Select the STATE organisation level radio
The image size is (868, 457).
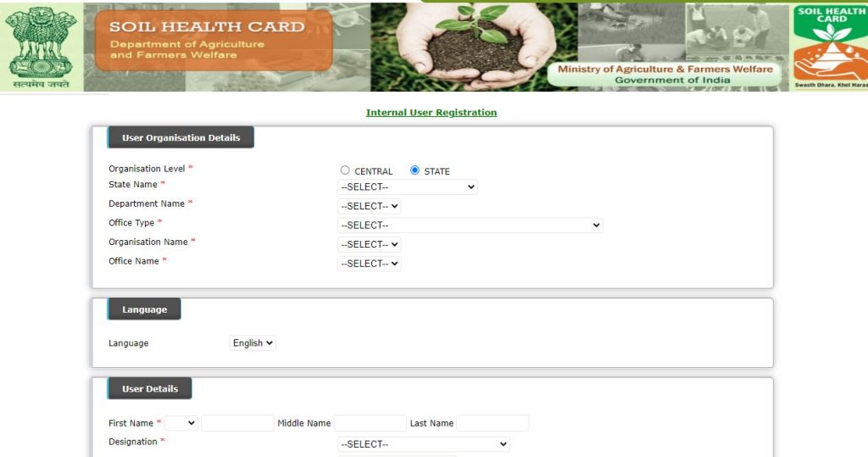point(415,170)
